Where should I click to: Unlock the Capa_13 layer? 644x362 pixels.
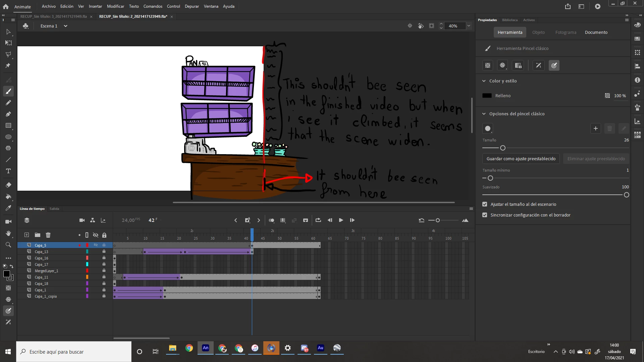coord(104,251)
